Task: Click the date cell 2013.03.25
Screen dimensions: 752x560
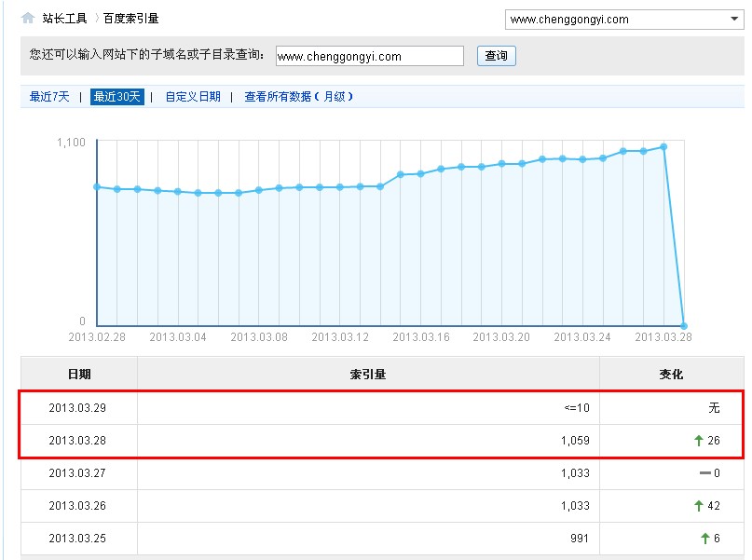Action: pyautogui.click(x=77, y=539)
